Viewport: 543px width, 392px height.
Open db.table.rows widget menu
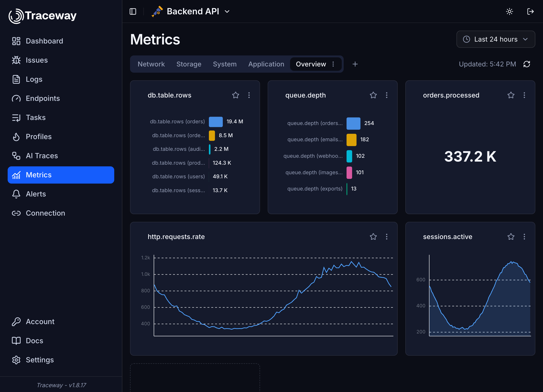pyautogui.click(x=249, y=95)
